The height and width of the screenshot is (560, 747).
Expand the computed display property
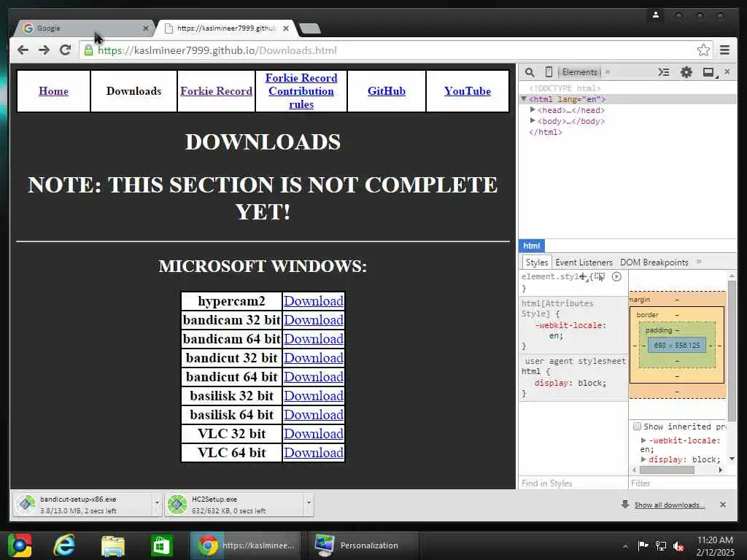[643, 459]
